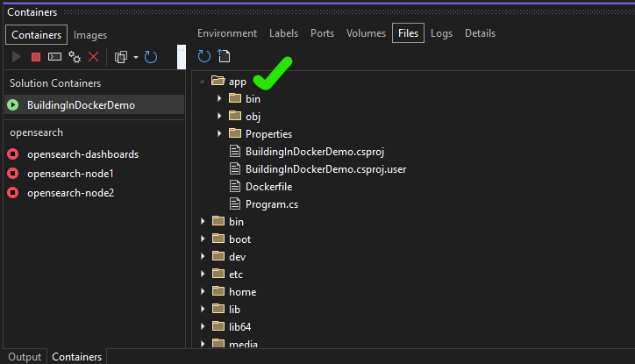The width and height of the screenshot is (635, 364).
Task: Refresh the Files view
Action: point(204,56)
